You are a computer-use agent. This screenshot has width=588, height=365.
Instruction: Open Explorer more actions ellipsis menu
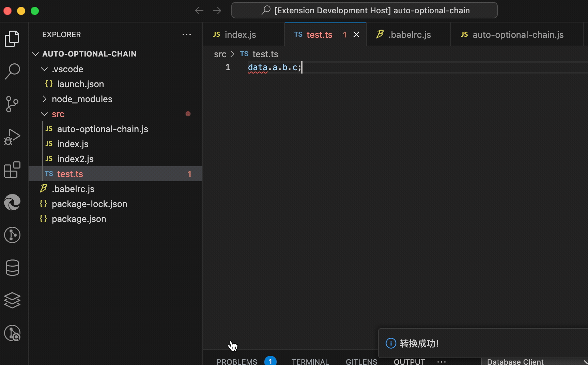187,34
